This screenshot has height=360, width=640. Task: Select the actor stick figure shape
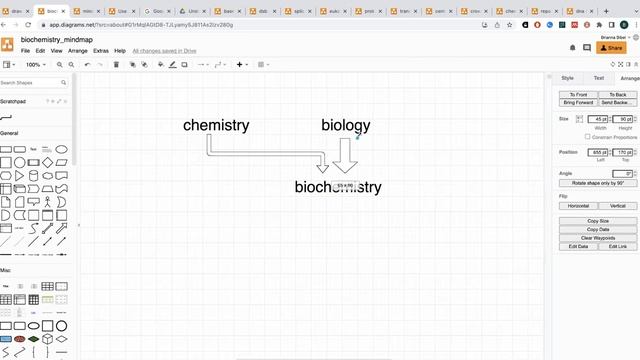click(x=47, y=202)
